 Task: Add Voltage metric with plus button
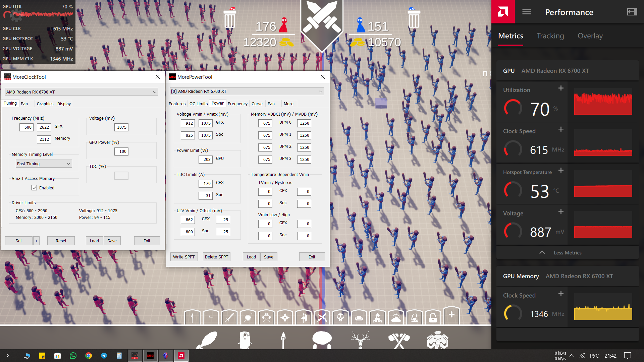[x=561, y=212]
